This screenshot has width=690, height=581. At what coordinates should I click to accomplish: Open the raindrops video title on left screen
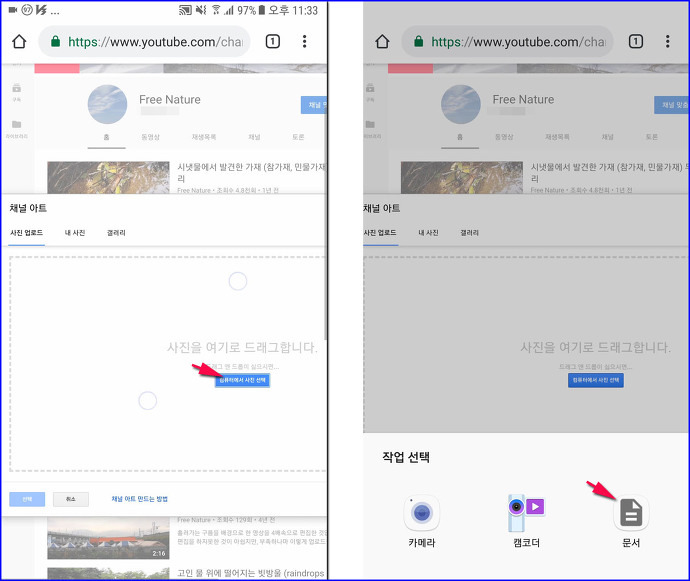(251, 573)
